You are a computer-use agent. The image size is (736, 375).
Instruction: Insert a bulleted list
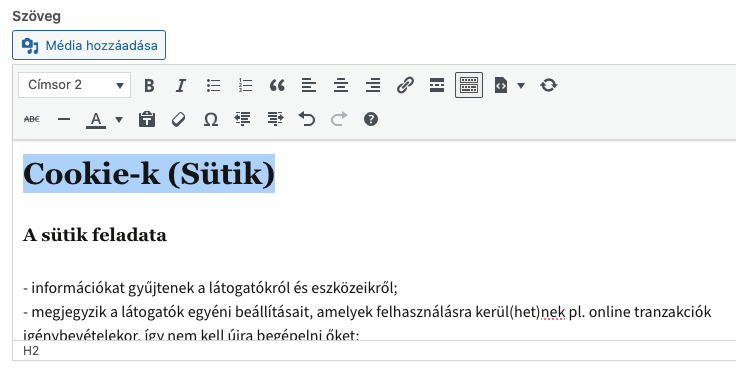213,85
